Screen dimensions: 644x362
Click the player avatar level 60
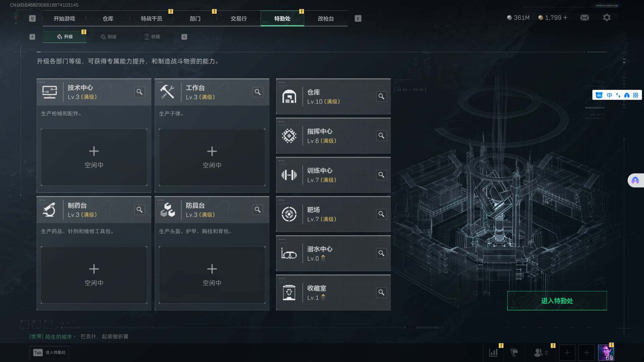[x=606, y=353]
